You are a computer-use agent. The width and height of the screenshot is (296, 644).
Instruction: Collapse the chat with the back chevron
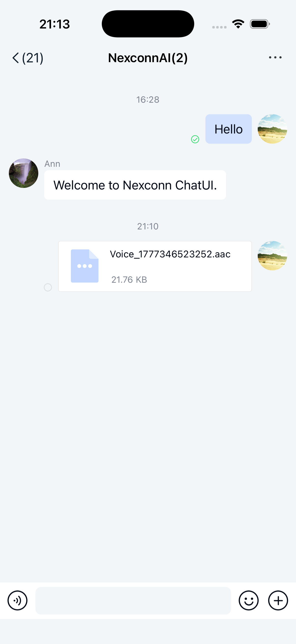tap(15, 58)
